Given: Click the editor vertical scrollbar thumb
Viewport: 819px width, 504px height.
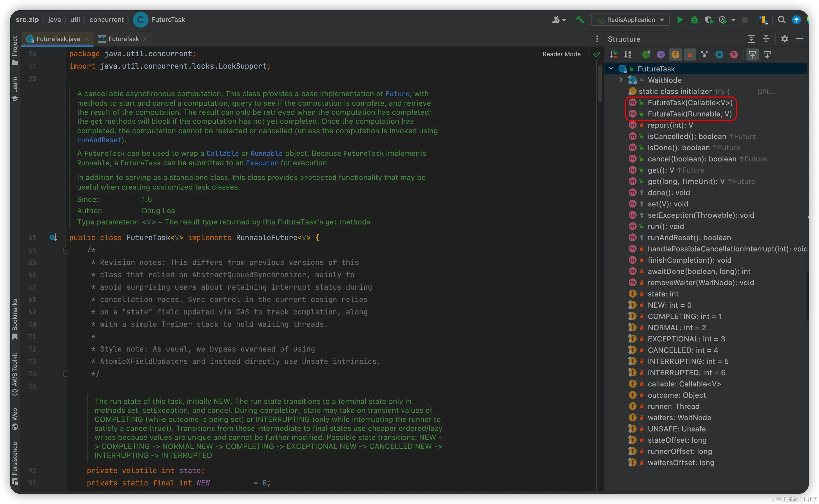Looking at the screenshot, I should [600, 83].
